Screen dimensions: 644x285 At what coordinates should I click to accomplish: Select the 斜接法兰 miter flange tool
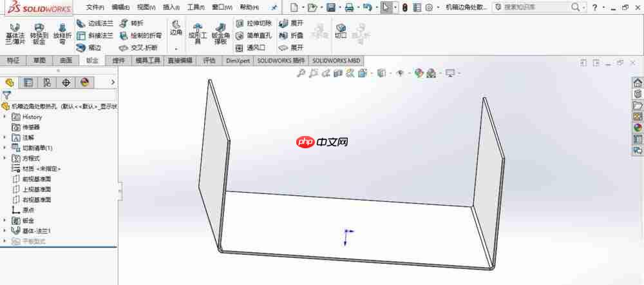pos(95,35)
